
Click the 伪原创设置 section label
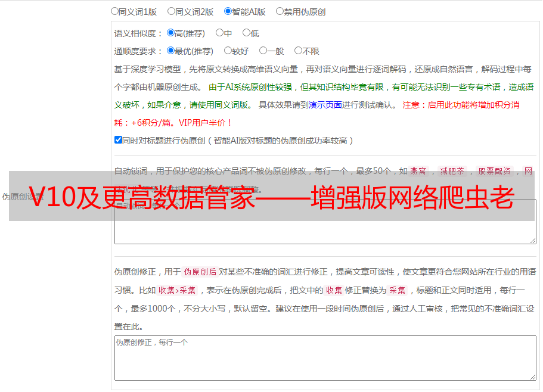click(23, 197)
